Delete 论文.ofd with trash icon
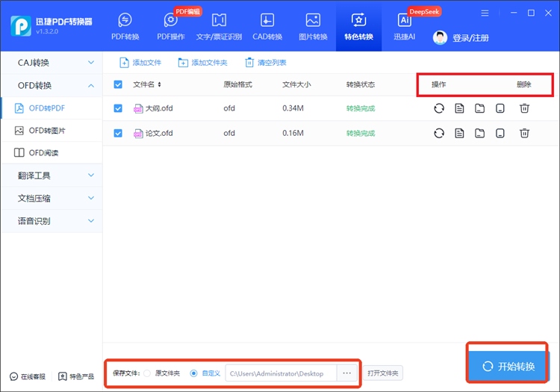Image resolution: width=560 pixels, height=392 pixels. [524, 133]
